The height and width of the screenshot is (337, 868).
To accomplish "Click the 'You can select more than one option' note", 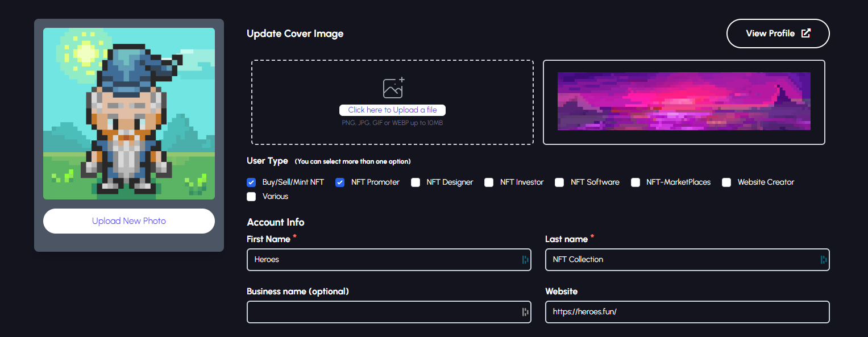I will click(x=352, y=161).
